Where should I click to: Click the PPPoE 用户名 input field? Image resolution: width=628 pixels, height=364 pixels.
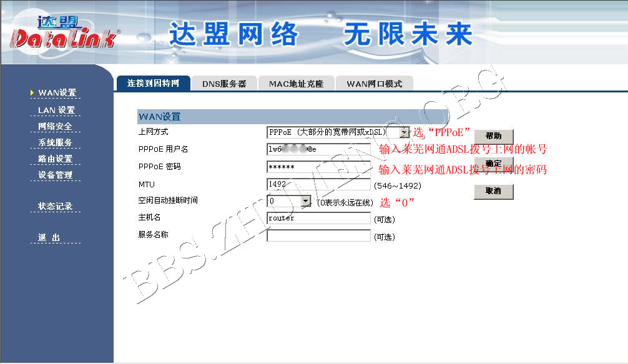coord(318,149)
